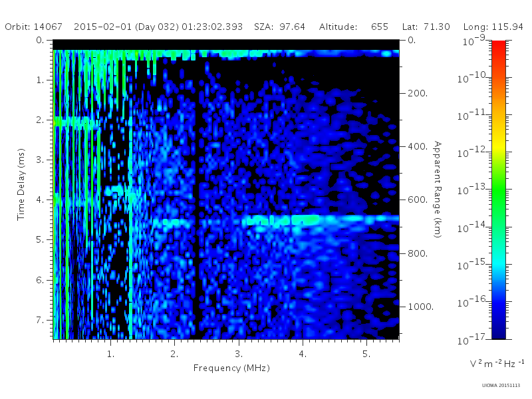Click the '3.' time delay tick label
The image size is (532, 399).
(40, 160)
